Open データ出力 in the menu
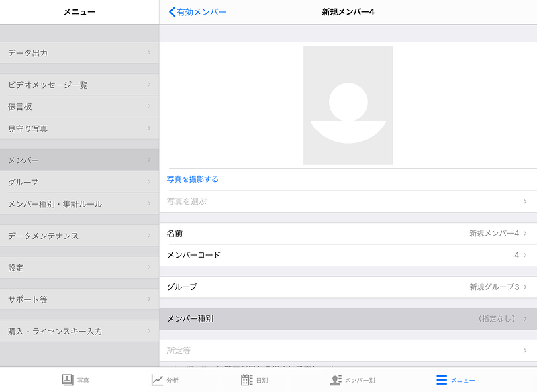The height and width of the screenshot is (392, 537). (x=79, y=52)
